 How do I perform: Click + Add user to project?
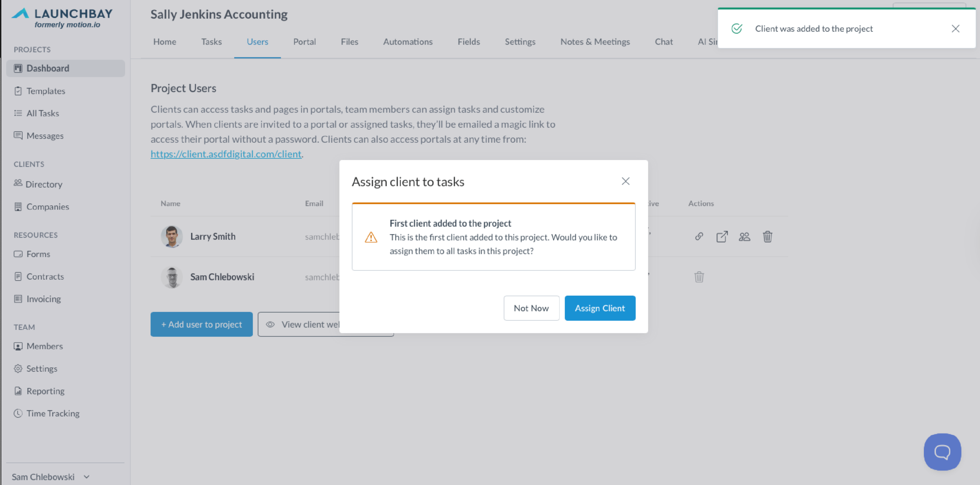(x=201, y=324)
